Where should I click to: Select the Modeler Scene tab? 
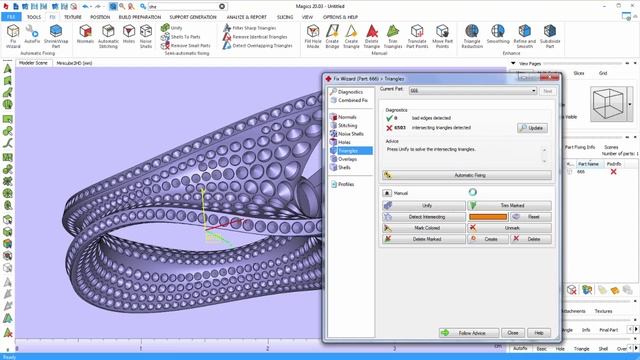tap(33, 63)
